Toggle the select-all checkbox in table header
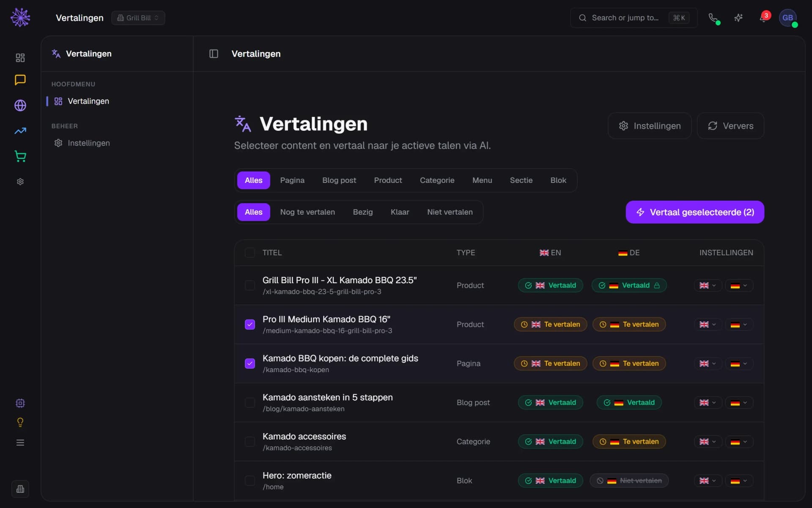The height and width of the screenshot is (508, 812). tap(250, 253)
